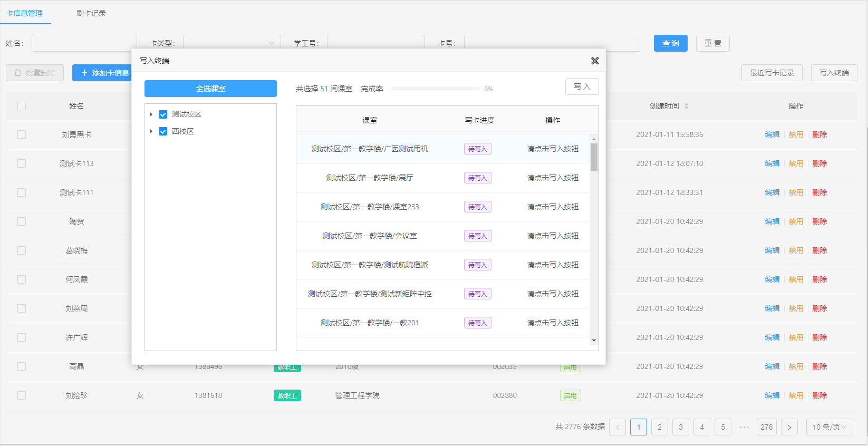Select row 测试校区/第一教学楼/课室233

click(443, 207)
